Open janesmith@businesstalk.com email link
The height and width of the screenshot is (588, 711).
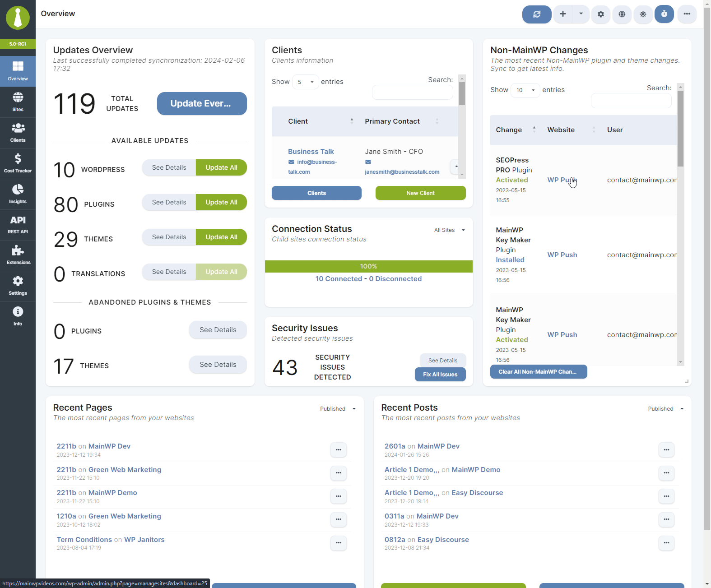pyautogui.click(x=402, y=172)
